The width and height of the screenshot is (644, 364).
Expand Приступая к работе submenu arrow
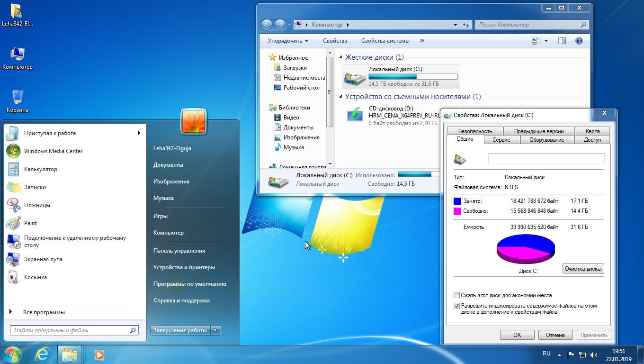pos(139,133)
